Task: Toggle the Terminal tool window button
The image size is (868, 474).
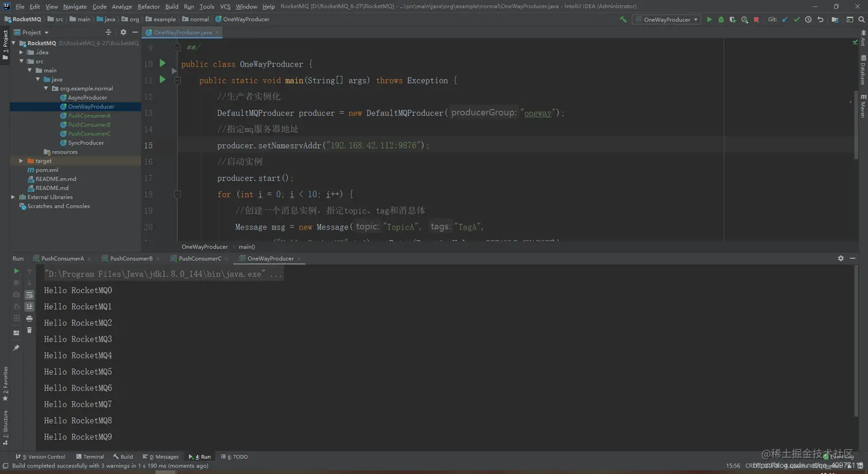Action: tap(90, 457)
